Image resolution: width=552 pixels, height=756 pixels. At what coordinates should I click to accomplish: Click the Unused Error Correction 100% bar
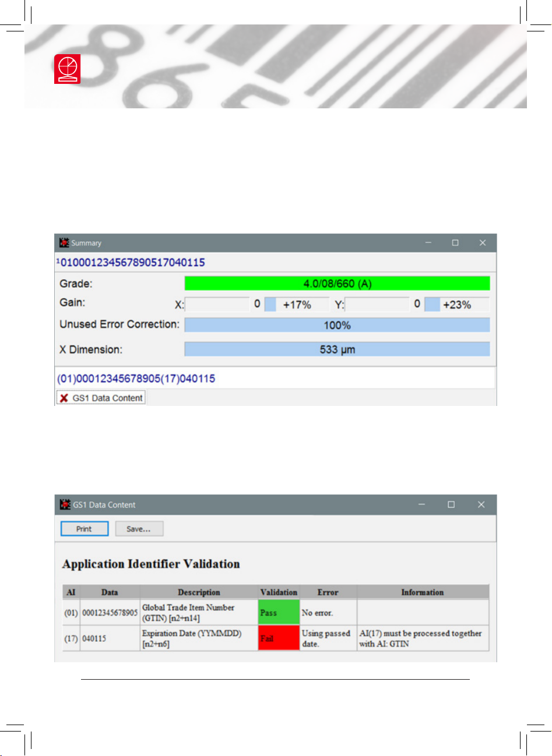(x=337, y=325)
